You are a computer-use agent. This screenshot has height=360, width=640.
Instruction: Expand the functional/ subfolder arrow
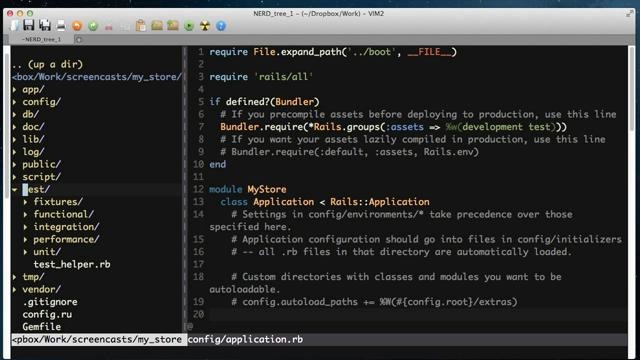pyautogui.click(x=26, y=214)
